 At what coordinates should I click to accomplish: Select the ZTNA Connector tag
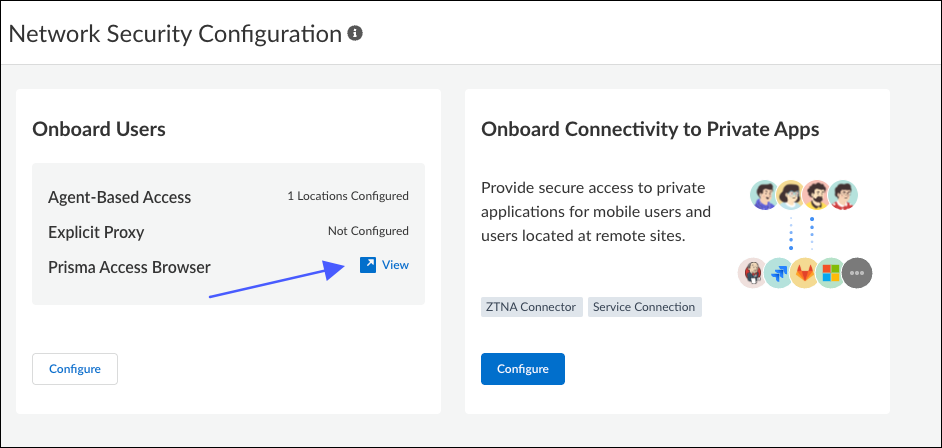[x=532, y=307]
